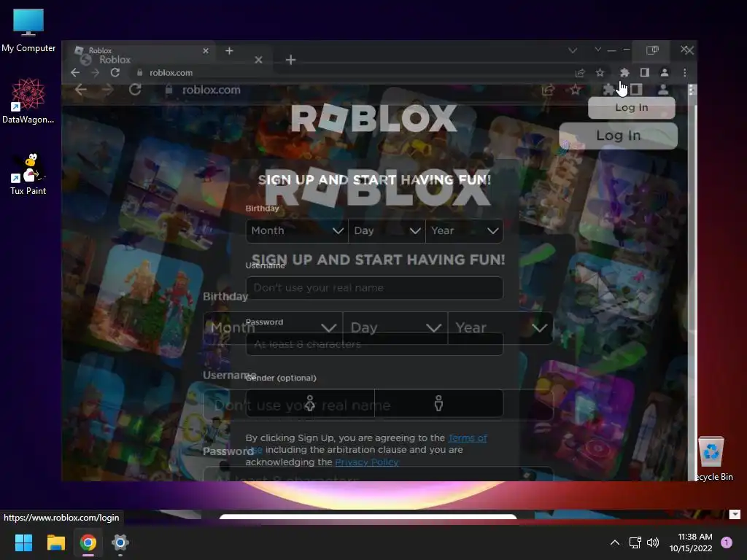Click the smaller toolbar's reload icon
This screenshot has height=560, width=747.
click(x=115, y=73)
